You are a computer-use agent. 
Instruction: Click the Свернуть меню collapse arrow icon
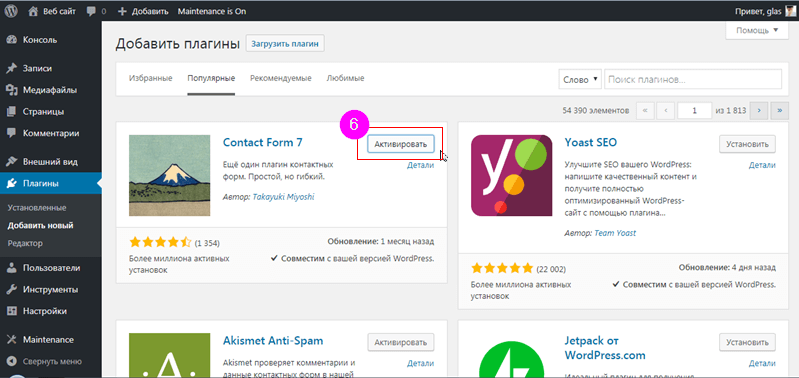(x=12, y=362)
